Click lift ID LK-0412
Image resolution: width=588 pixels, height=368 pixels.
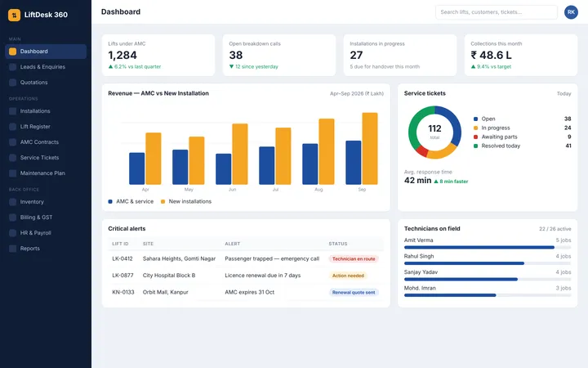(x=122, y=258)
